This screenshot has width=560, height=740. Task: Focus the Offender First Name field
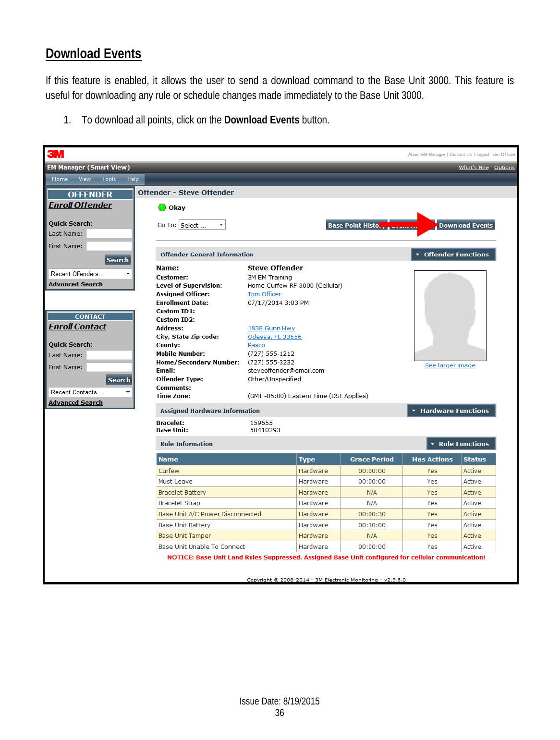pos(109,246)
